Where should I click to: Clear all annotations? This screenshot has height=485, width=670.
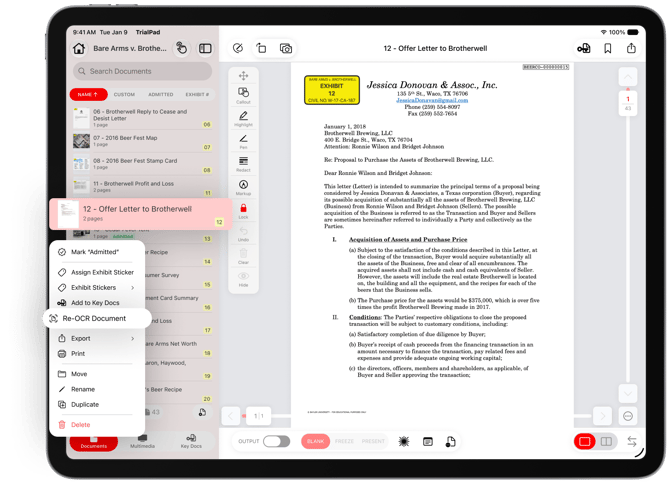click(244, 256)
